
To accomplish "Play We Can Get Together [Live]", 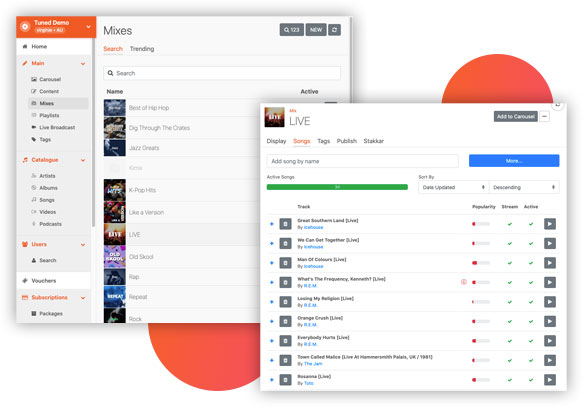I will tap(550, 243).
